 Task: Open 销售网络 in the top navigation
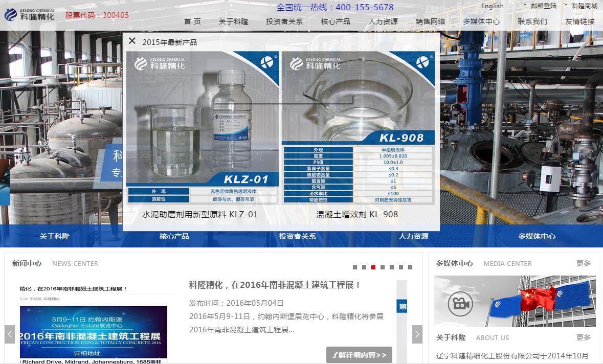tap(430, 21)
